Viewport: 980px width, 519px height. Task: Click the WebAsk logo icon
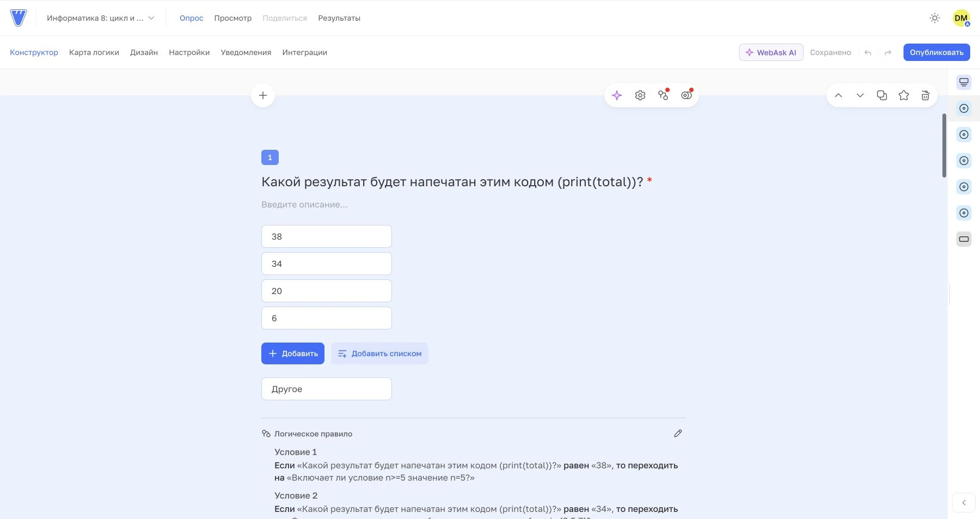19,18
